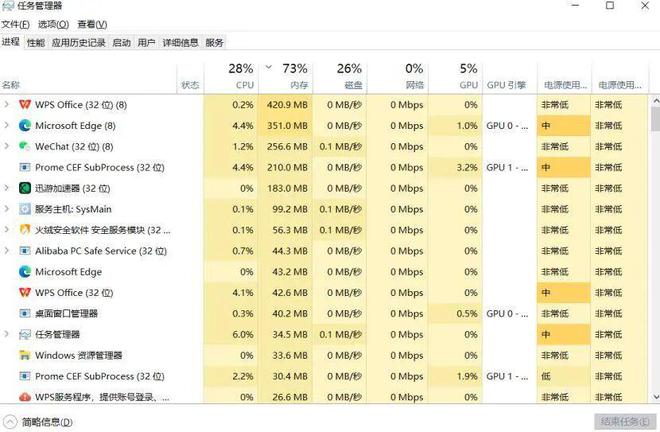Expand the Microsoft Edge (8) group

(x=6, y=125)
